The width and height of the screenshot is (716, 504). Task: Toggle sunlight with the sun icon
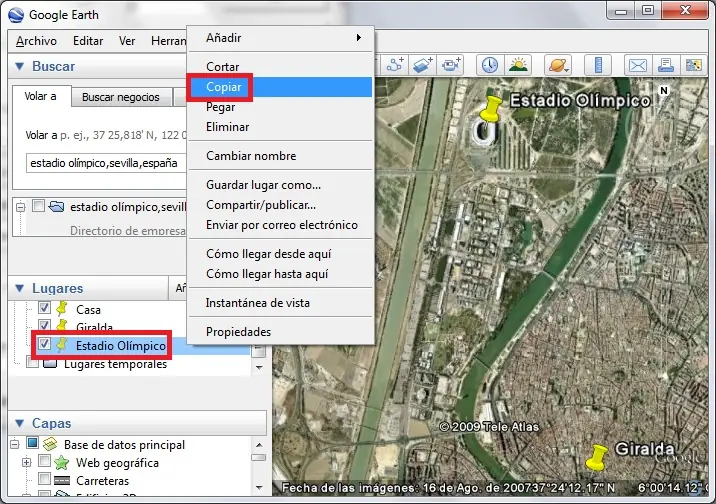point(518,65)
